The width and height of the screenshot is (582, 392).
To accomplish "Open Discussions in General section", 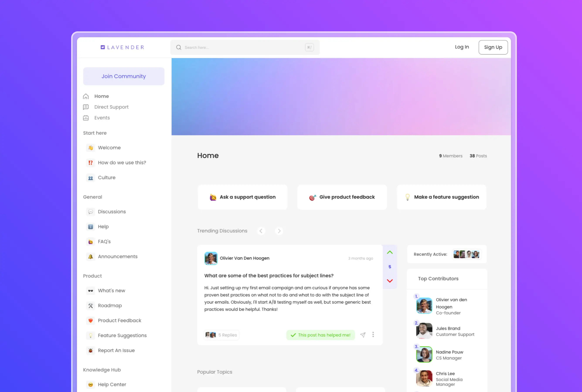I will pos(112,211).
